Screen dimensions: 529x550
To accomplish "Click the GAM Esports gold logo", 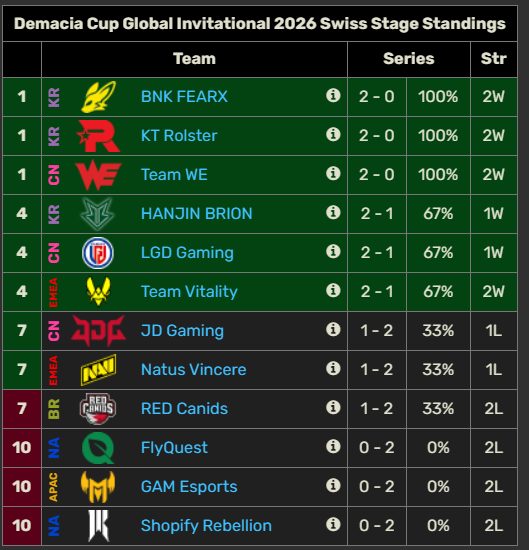I will click(98, 487).
